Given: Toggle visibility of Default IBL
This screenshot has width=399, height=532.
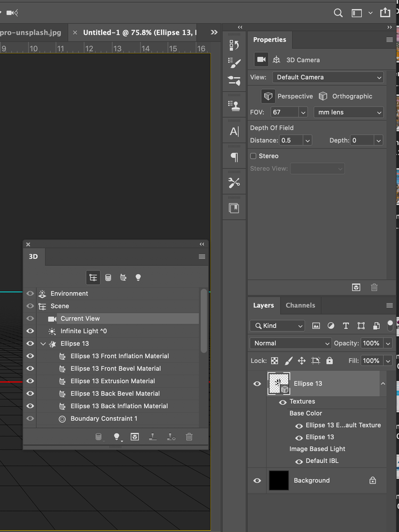Looking at the screenshot, I should [x=299, y=461].
